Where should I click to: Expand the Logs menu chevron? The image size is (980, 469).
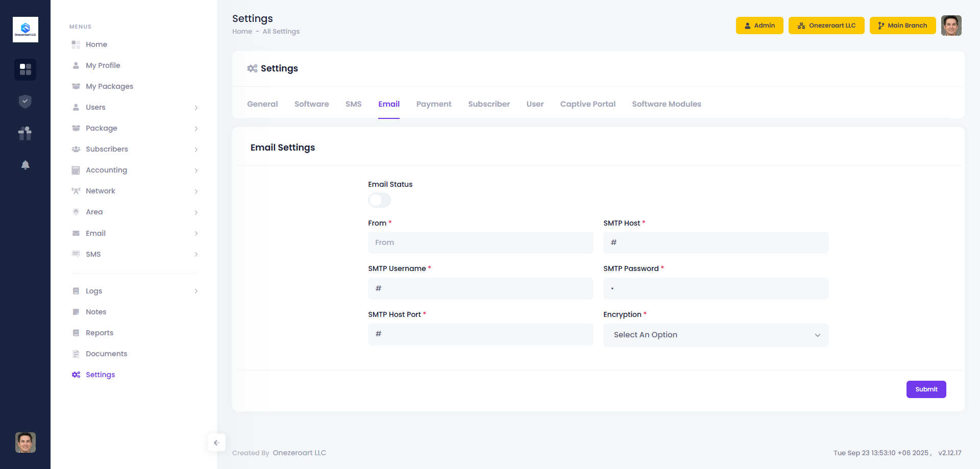pyautogui.click(x=196, y=291)
